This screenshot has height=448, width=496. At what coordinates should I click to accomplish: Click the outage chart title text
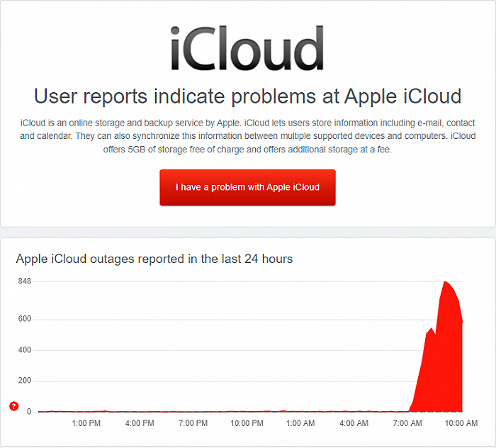click(154, 259)
